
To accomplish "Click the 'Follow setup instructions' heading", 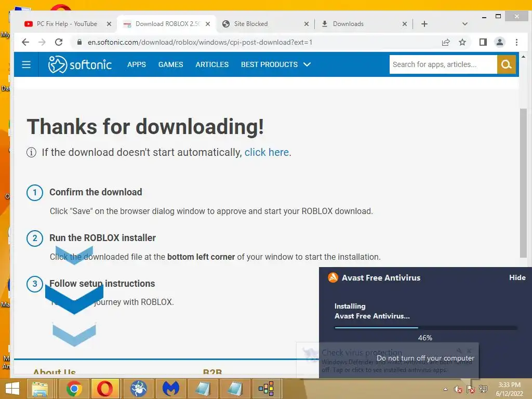I will coord(102,283).
